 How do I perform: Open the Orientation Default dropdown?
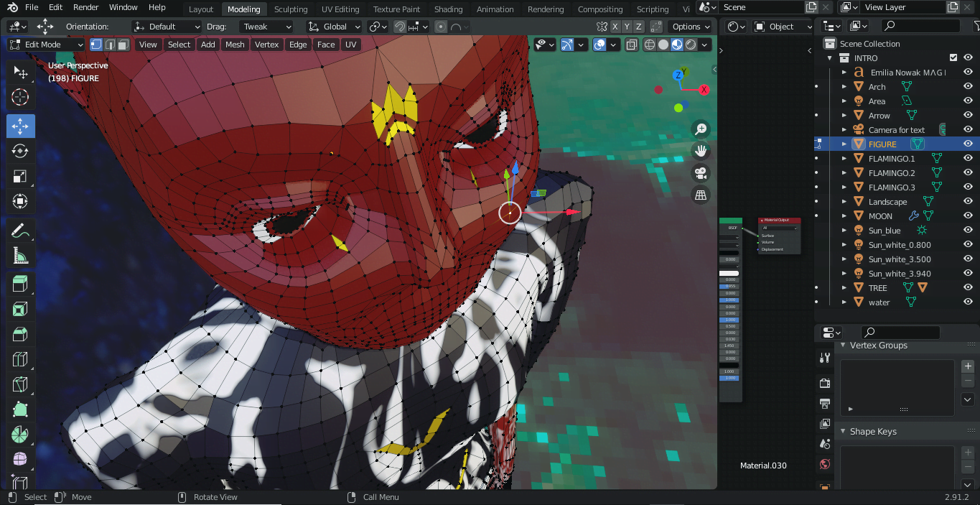tap(167, 27)
